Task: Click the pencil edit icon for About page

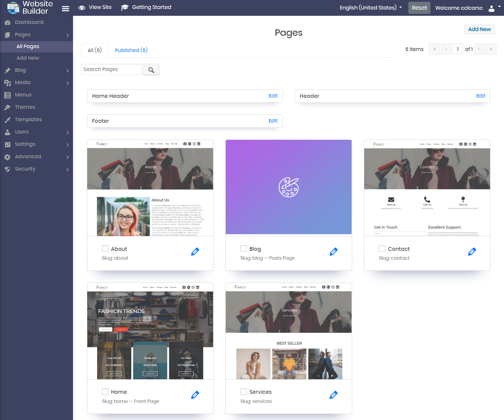Action: coord(195,252)
